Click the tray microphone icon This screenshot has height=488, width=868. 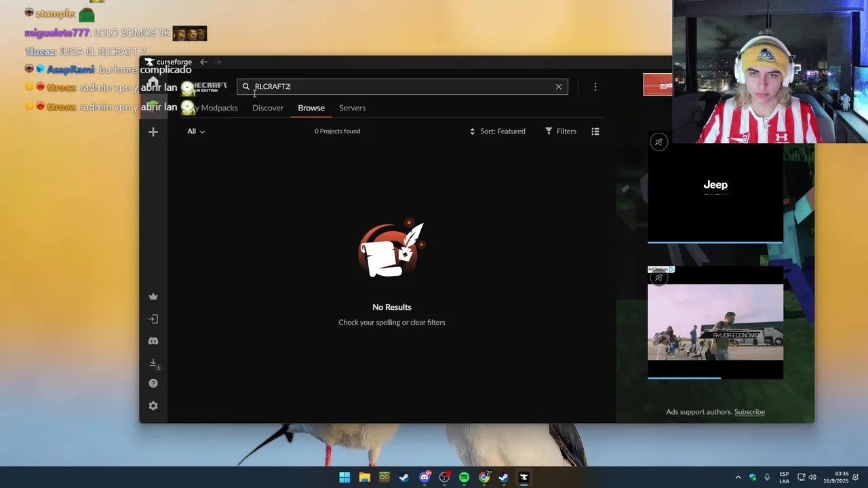pyautogui.click(x=767, y=477)
